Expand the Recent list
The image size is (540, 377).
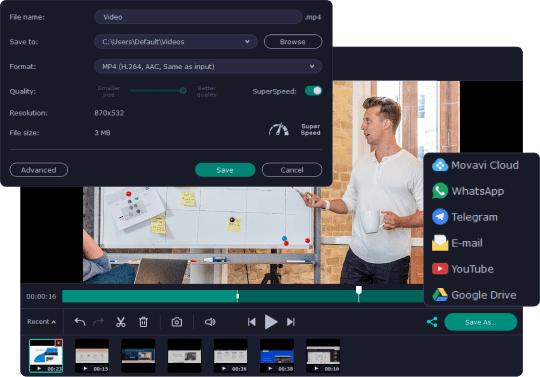[x=41, y=322]
